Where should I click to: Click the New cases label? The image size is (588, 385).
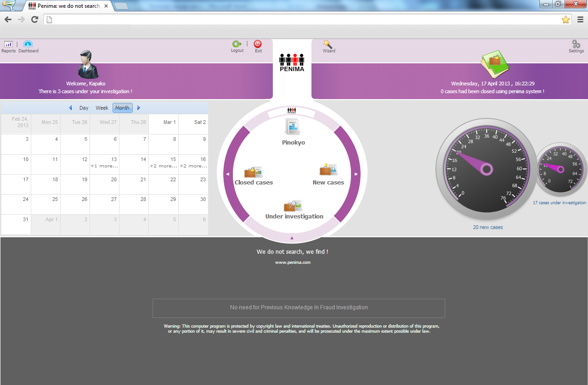click(328, 183)
